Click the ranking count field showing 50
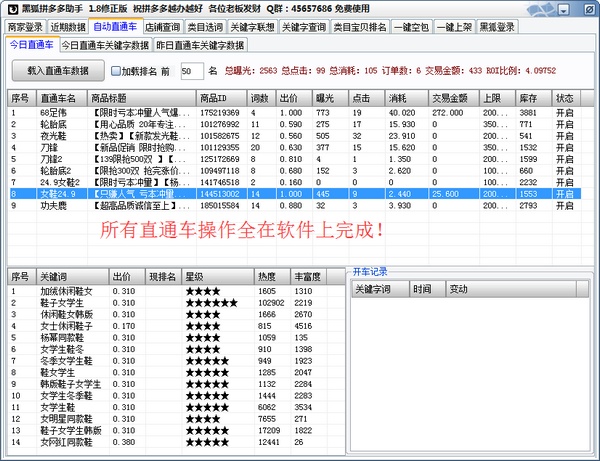 tap(192, 72)
